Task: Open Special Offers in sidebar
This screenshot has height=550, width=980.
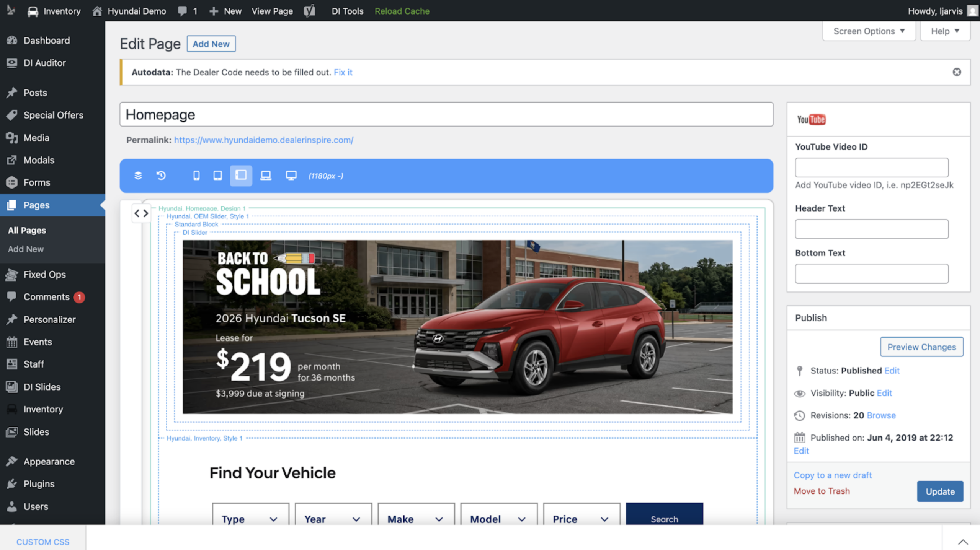Action: pyautogui.click(x=52, y=115)
